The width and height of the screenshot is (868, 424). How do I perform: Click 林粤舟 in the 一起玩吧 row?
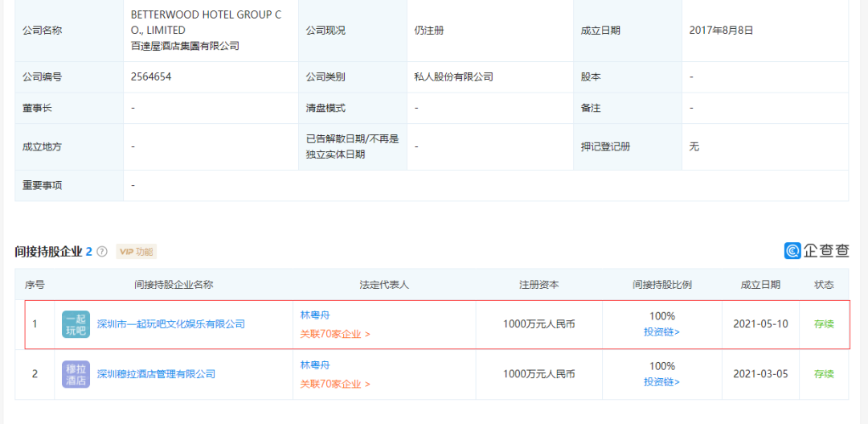click(315, 315)
